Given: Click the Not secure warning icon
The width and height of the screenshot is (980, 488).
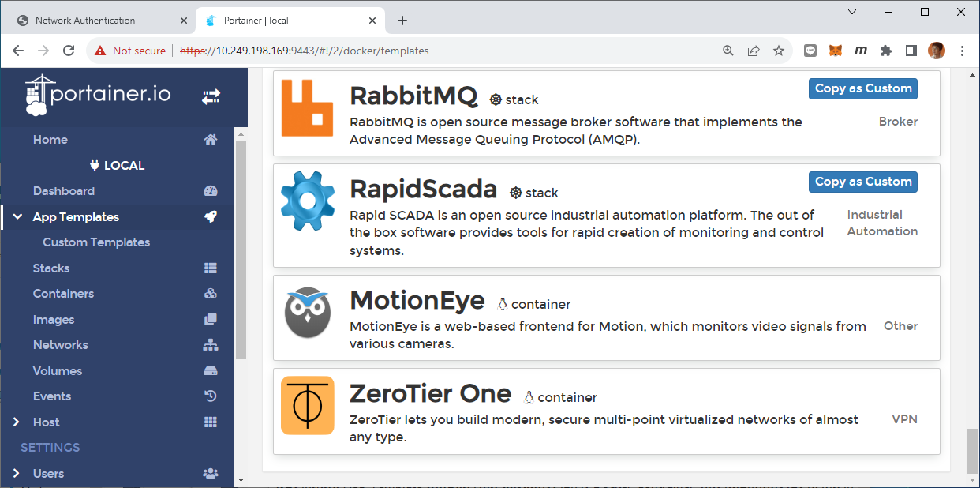Looking at the screenshot, I should [x=99, y=51].
